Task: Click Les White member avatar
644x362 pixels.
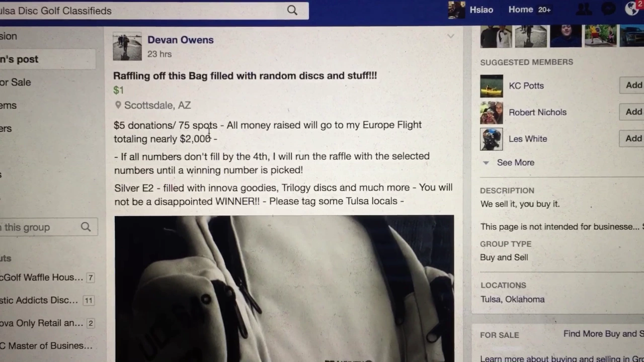Action: (x=491, y=139)
